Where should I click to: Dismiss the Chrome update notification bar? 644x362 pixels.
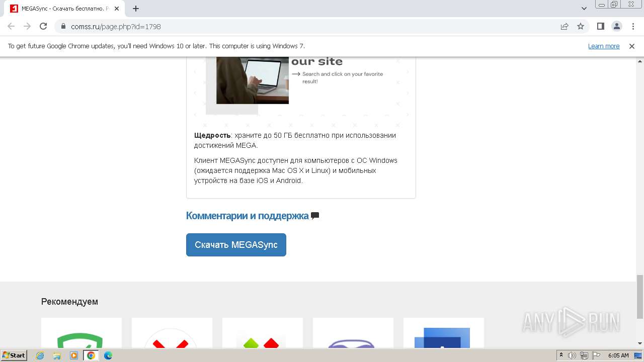pos(632,46)
